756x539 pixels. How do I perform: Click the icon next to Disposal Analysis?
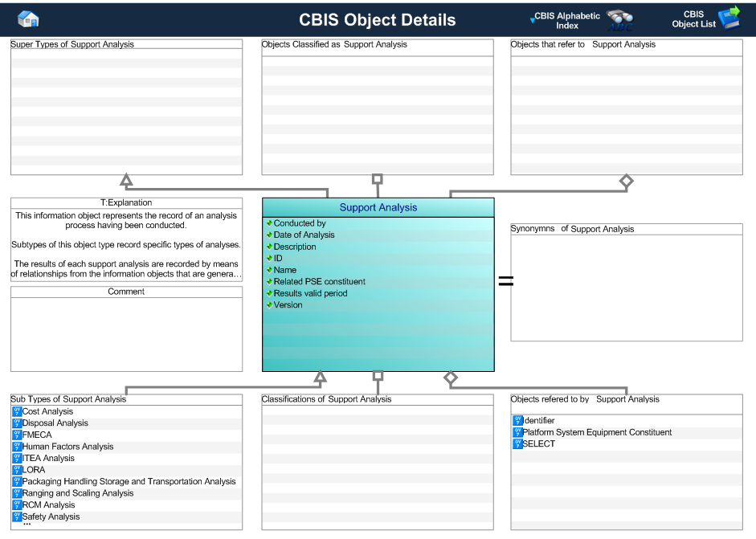click(18, 423)
